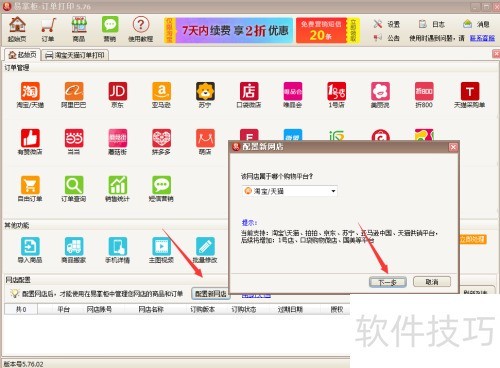This screenshot has width=500, height=368.
Task: Open the Suning 苏宁 lion icon
Action: pos(205,95)
